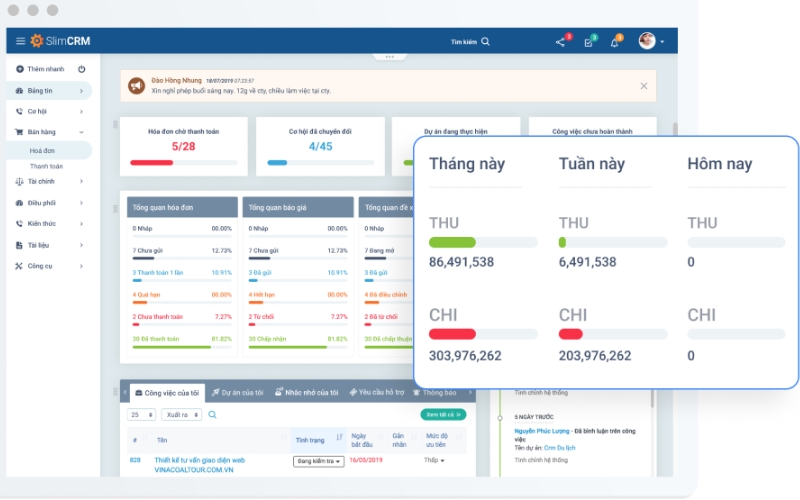Switch to Dự án của tôi tab
The image size is (800, 500).
click(x=238, y=392)
